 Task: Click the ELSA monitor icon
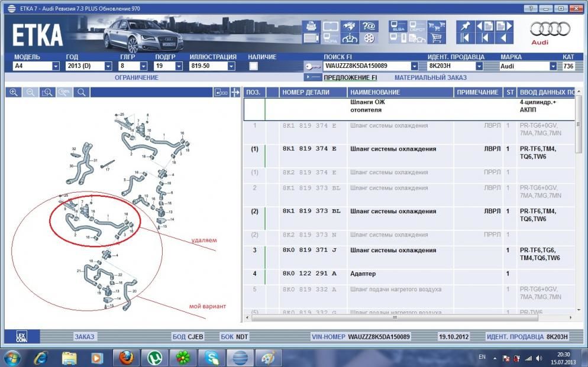[x=398, y=26]
